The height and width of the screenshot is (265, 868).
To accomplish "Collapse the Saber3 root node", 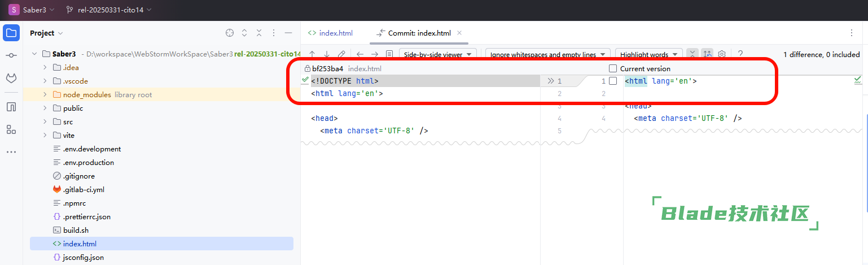I will pyautogui.click(x=34, y=54).
